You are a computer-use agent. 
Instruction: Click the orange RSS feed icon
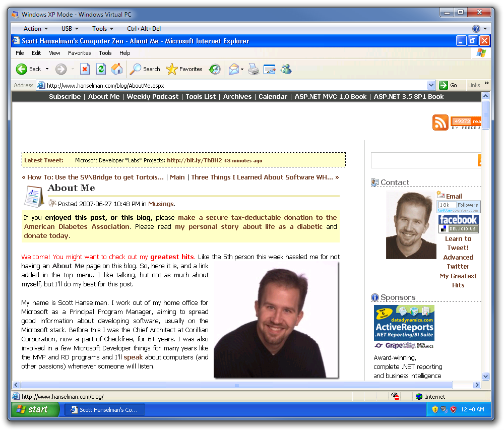click(x=440, y=122)
